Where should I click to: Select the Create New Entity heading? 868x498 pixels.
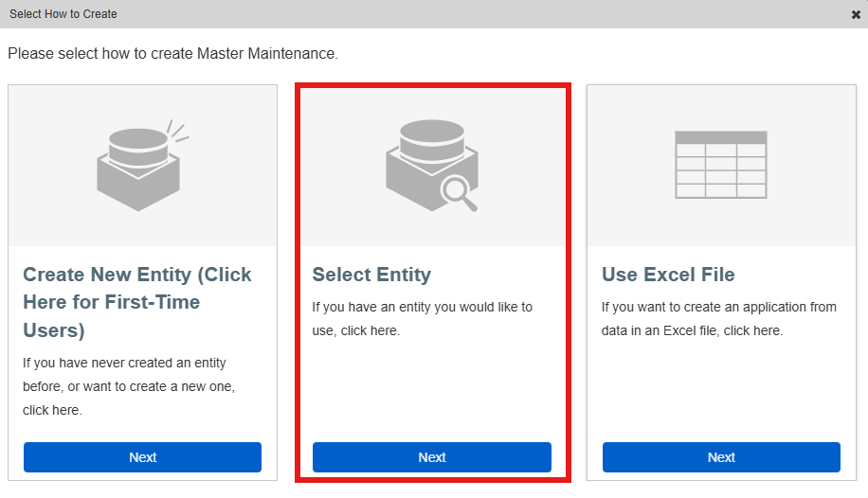point(137,302)
